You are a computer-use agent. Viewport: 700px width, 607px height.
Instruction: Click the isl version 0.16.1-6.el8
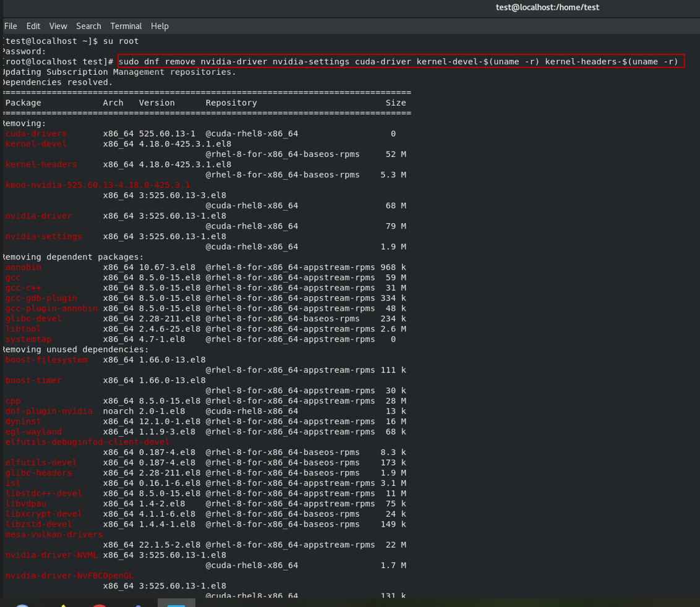point(169,483)
